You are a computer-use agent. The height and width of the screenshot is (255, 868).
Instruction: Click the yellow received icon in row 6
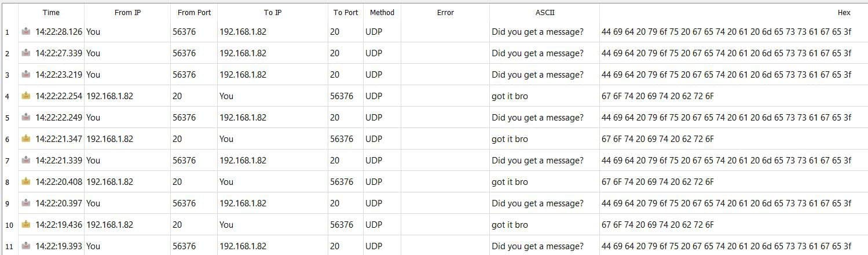coord(25,139)
